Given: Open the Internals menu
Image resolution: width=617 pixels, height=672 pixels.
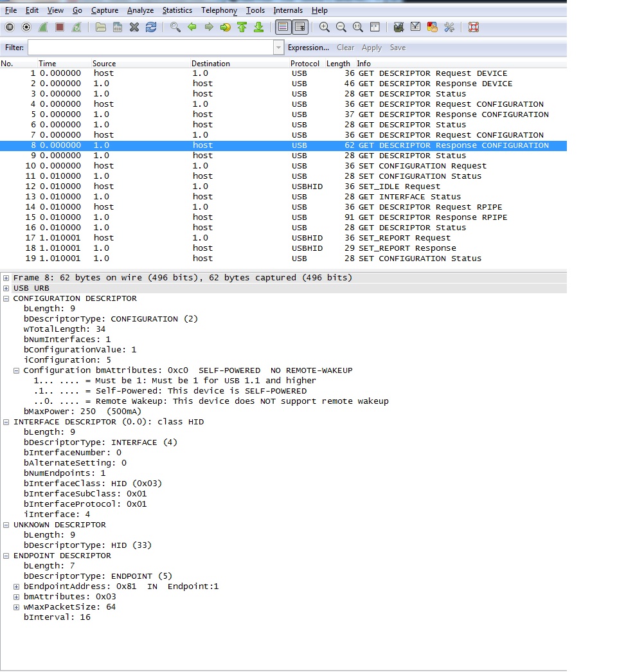Looking at the screenshot, I should coord(288,10).
